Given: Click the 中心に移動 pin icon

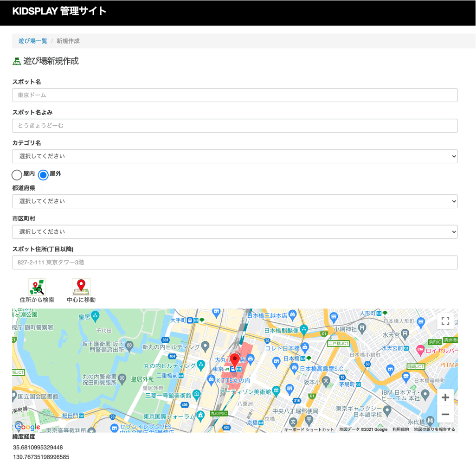Looking at the screenshot, I should click(81, 287).
